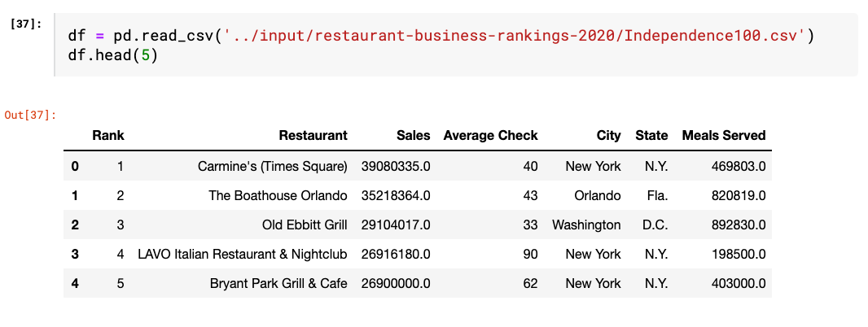The width and height of the screenshot is (868, 327).
Task: Click the Sales column header
Action: coord(413,135)
